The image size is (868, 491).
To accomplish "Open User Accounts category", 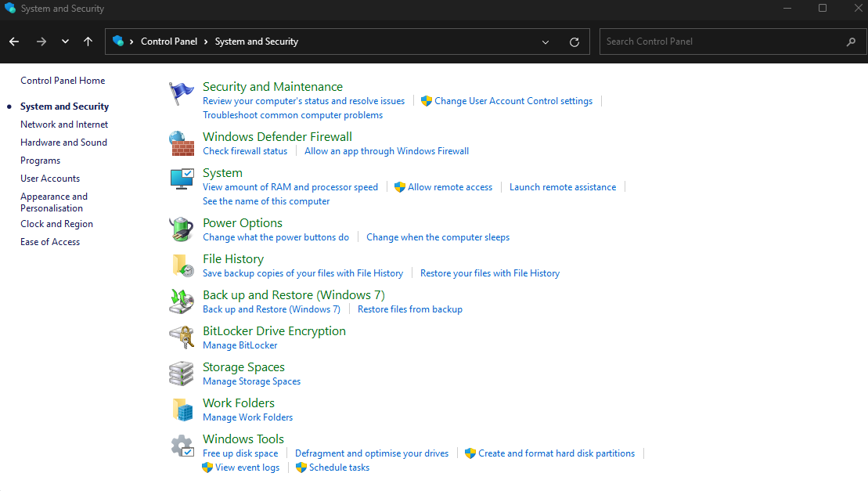I will point(50,179).
